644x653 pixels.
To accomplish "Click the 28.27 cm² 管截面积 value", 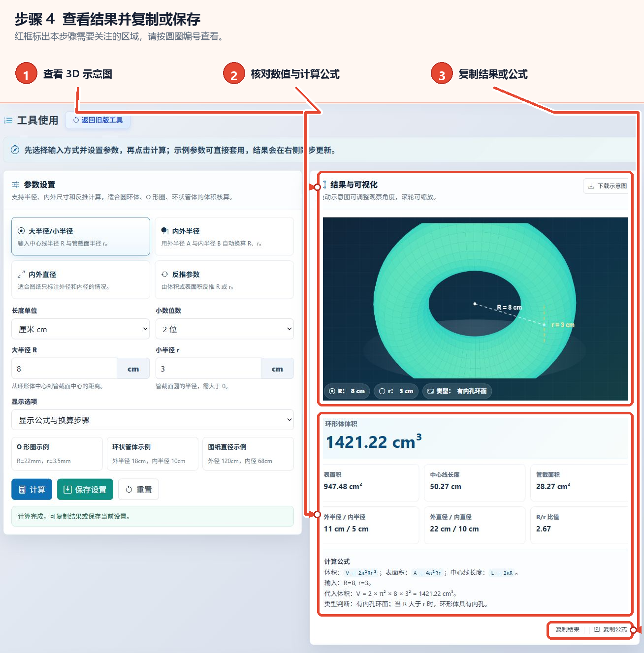I will coord(553,487).
